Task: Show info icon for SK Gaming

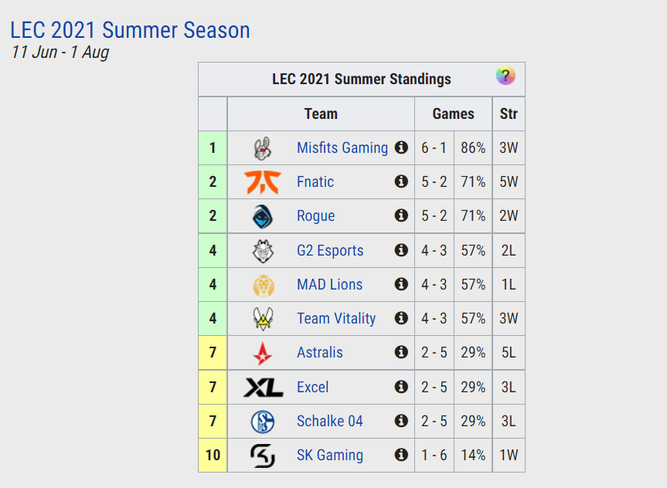Action: (x=401, y=454)
